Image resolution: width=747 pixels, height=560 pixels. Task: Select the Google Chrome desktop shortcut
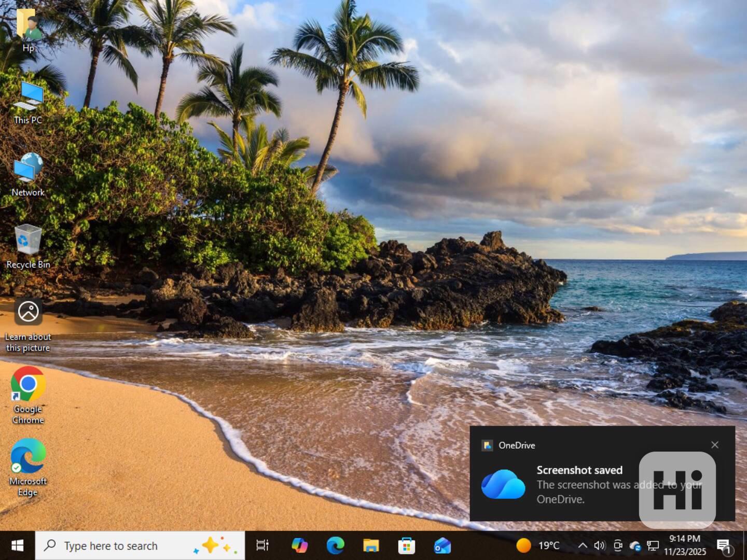pyautogui.click(x=28, y=394)
